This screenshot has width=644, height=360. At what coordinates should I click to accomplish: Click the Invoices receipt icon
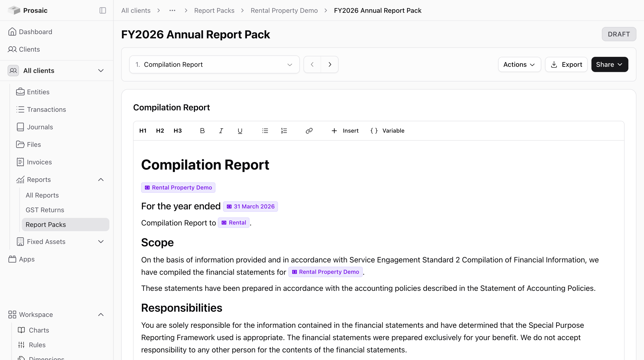click(x=20, y=162)
